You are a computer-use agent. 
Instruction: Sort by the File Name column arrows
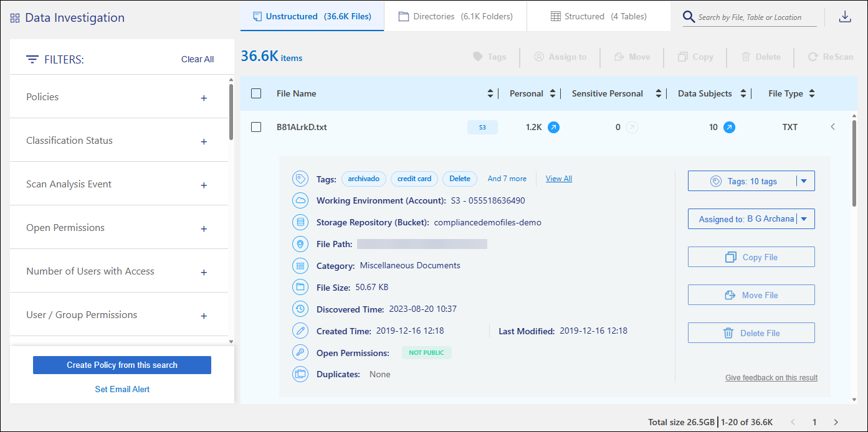click(x=490, y=93)
